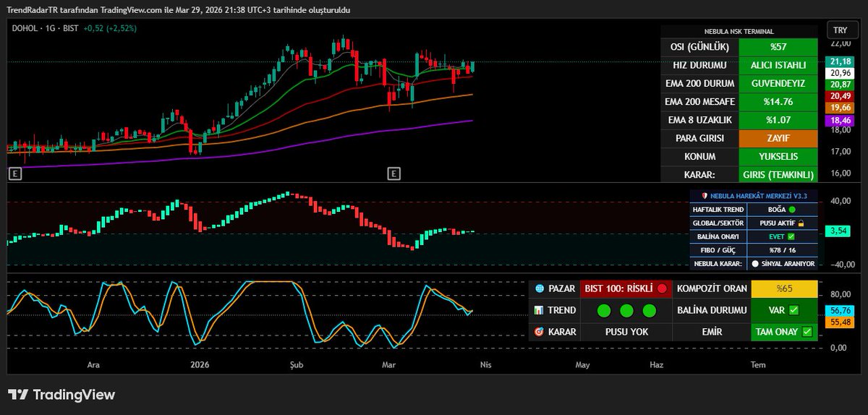
Task: Click the NEBULA NSK TERMINAL header
Action: [739, 32]
